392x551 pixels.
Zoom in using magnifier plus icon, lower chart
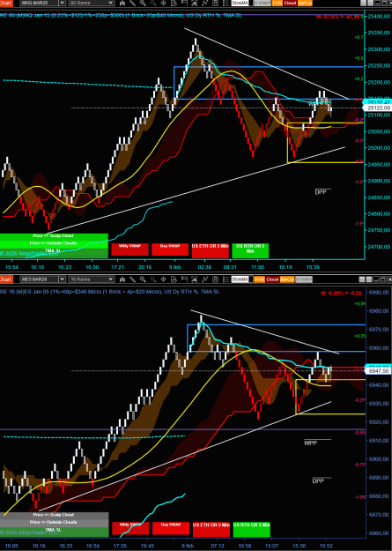pyautogui.click(x=143, y=279)
